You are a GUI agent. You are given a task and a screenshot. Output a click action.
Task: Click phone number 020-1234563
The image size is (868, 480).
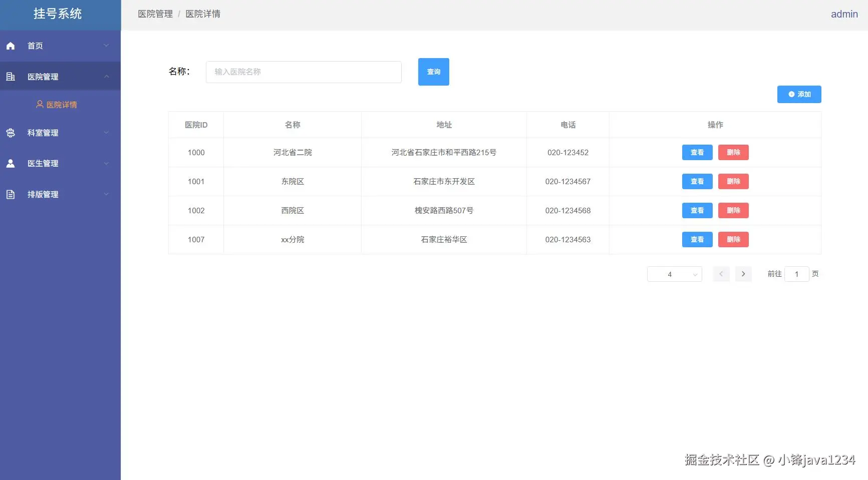coord(568,240)
